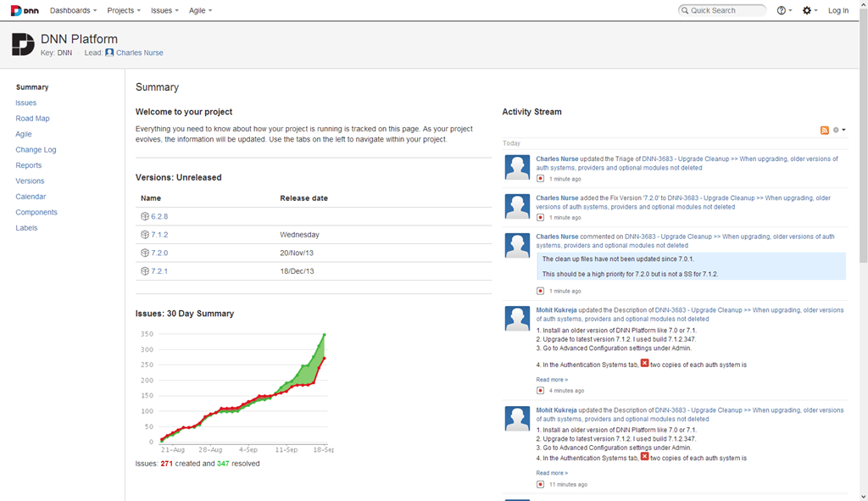Open the Dashboards dropdown menu
The width and height of the screenshot is (868, 501).
pyautogui.click(x=73, y=10)
